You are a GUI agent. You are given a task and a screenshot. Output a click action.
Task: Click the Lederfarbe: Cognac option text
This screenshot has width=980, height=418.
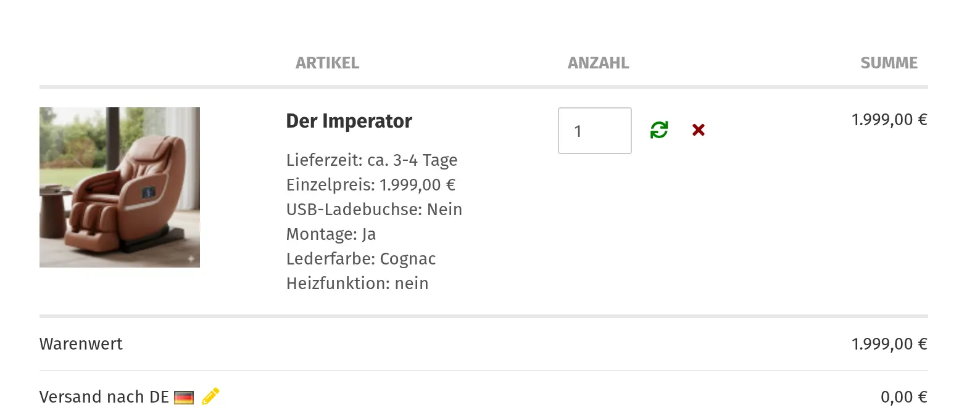(x=361, y=259)
